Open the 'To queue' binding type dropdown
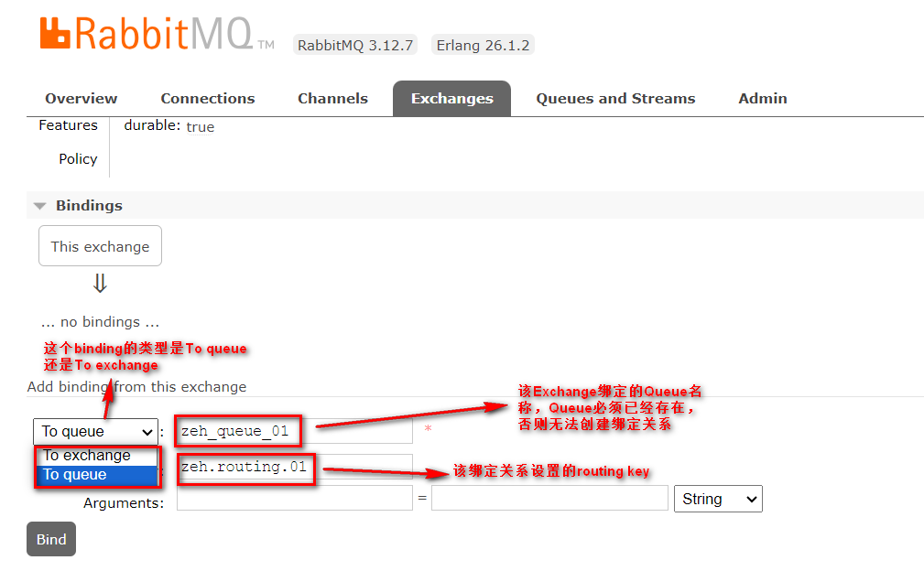The width and height of the screenshot is (924, 571). pos(96,432)
